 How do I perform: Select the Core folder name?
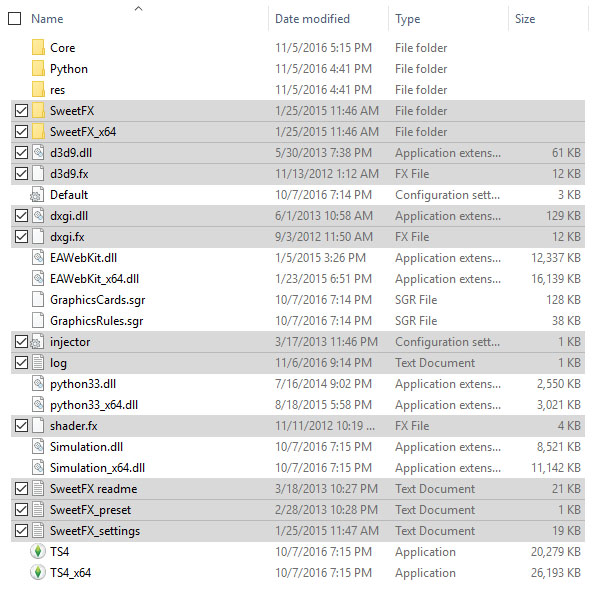pos(63,48)
